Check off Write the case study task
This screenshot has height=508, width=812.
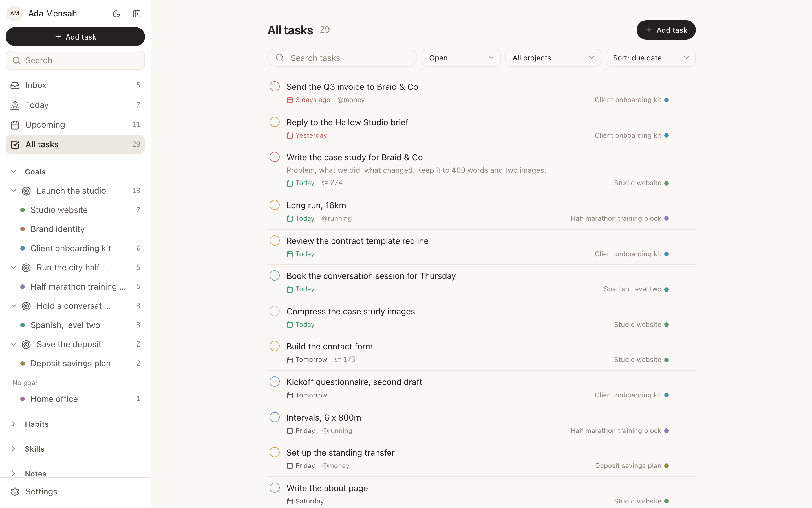[x=274, y=157]
